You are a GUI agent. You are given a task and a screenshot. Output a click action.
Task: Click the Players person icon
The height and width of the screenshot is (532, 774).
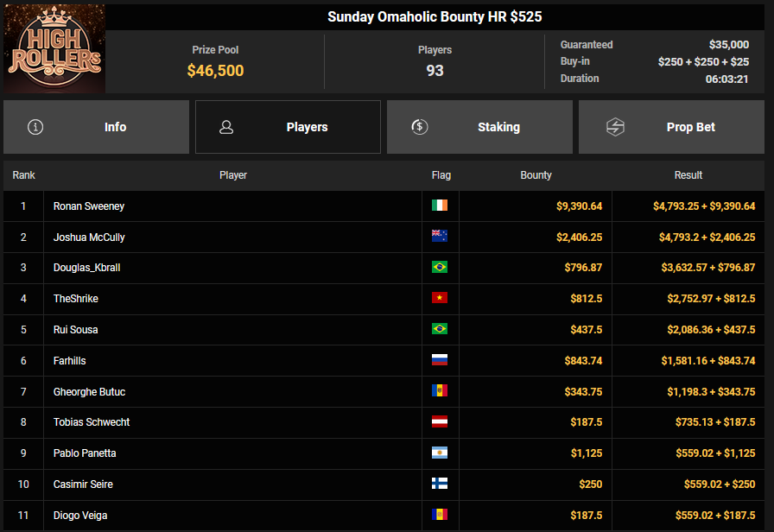pyautogui.click(x=226, y=127)
